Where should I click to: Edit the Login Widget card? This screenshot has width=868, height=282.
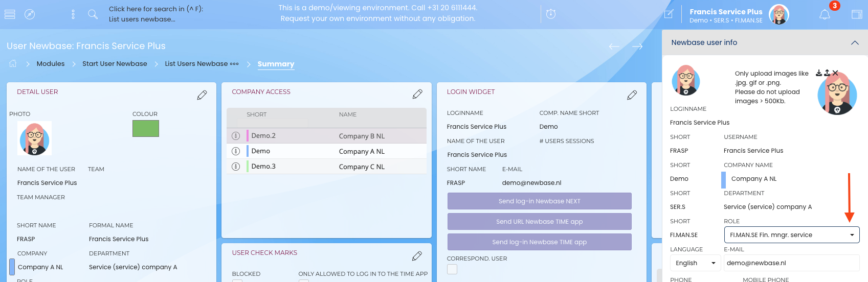(632, 95)
